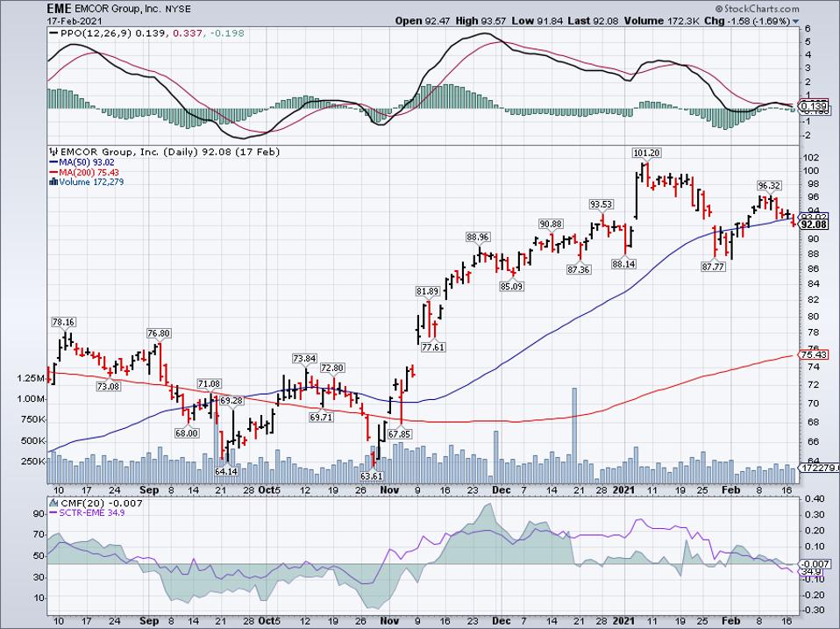The width and height of the screenshot is (840, 629).
Task: Click the 88.14 low price label
Action: [623, 264]
